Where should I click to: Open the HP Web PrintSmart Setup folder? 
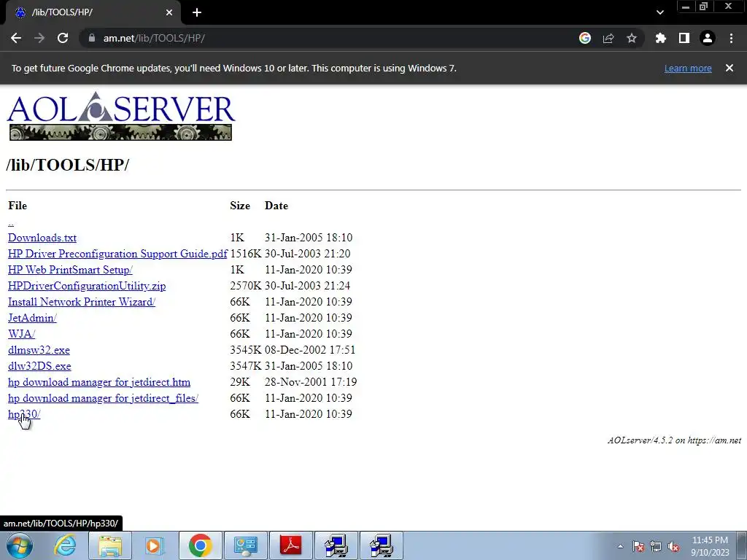click(x=71, y=270)
